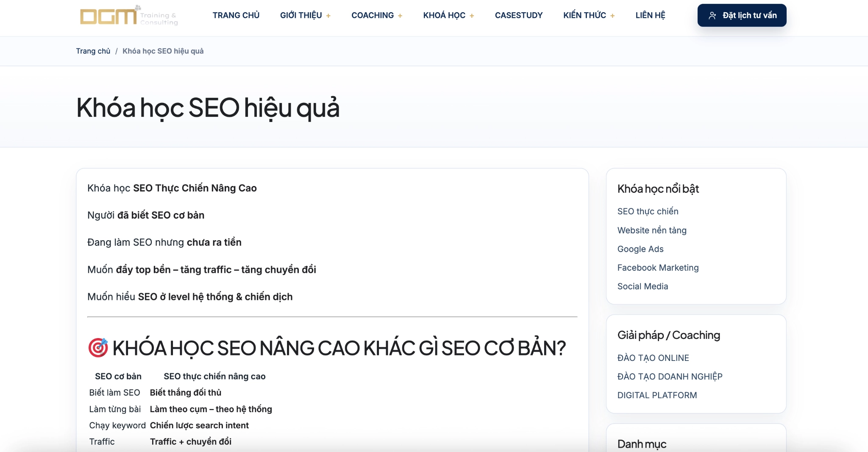Image resolution: width=868 pixels, height=452 pixels.
Task: Click the Trang chủ breadcrumb link
Action: click(93, 51)
